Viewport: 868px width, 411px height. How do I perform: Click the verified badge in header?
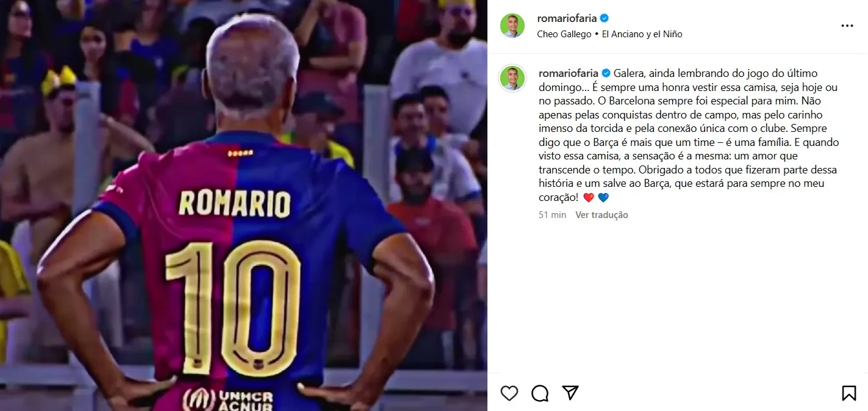(604, 18)
